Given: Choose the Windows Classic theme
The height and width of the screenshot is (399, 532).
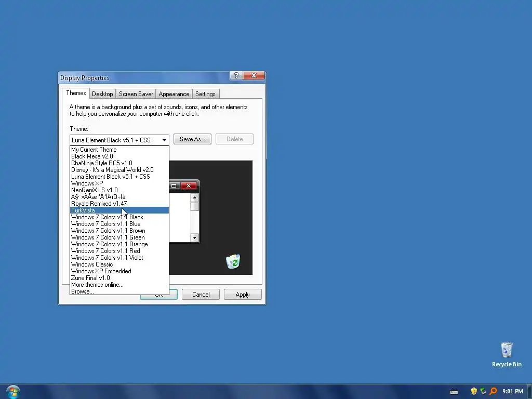Looking at the screenshot, I should click(x=119, y=264).
